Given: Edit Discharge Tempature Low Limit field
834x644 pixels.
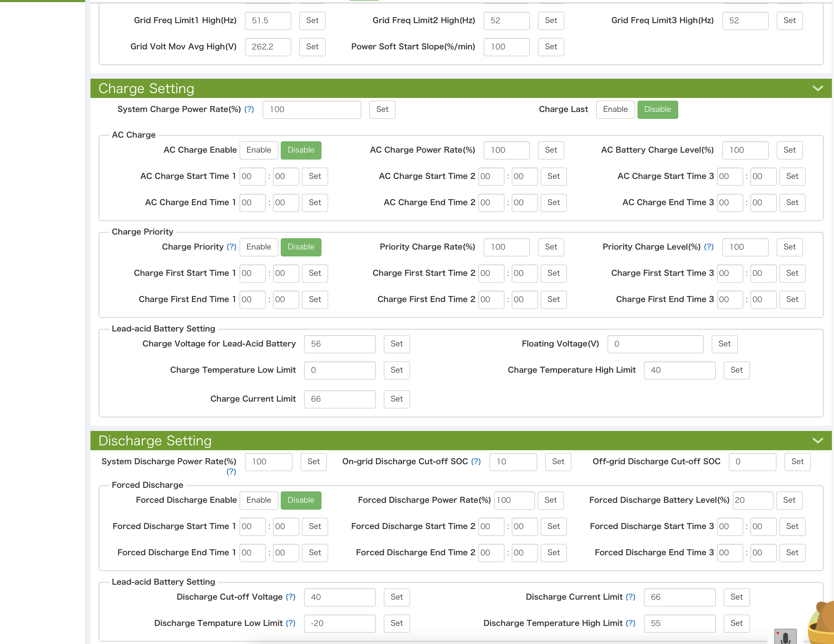Looking at the screenshot, I should 340,623.
